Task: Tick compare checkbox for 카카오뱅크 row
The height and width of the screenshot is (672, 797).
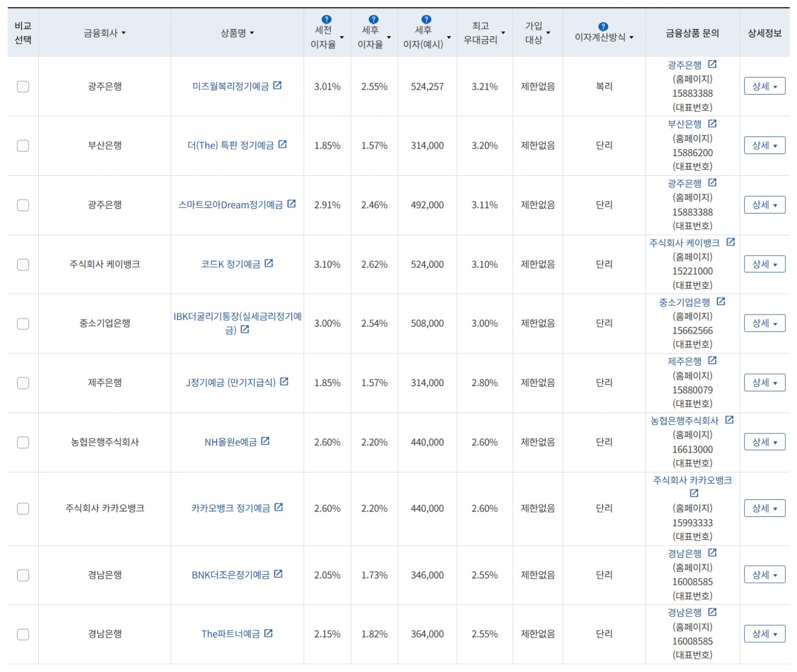Action: [23, 509]
